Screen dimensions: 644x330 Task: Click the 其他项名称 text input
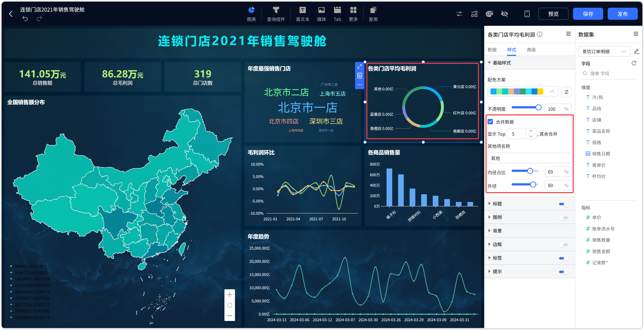pos(530,158)
